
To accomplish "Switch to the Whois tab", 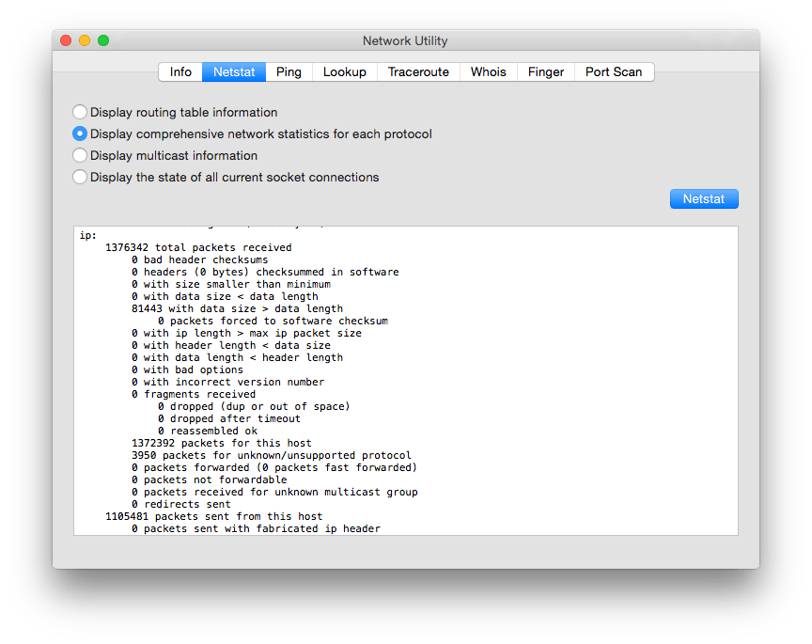I will [x=488, y=71].
